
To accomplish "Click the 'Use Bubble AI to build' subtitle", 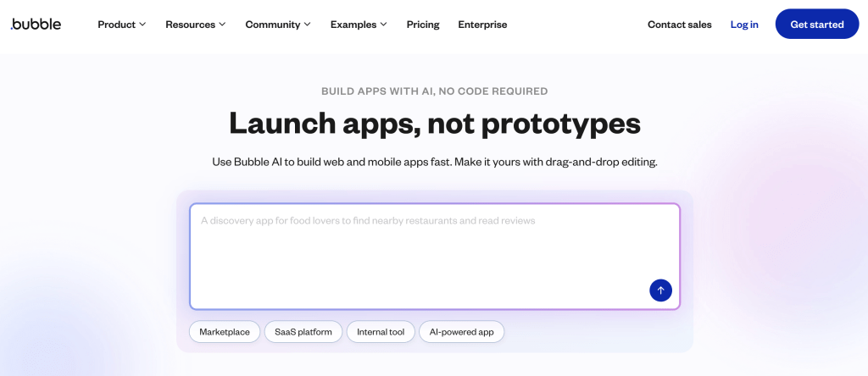I will click(x=435, y=163).
